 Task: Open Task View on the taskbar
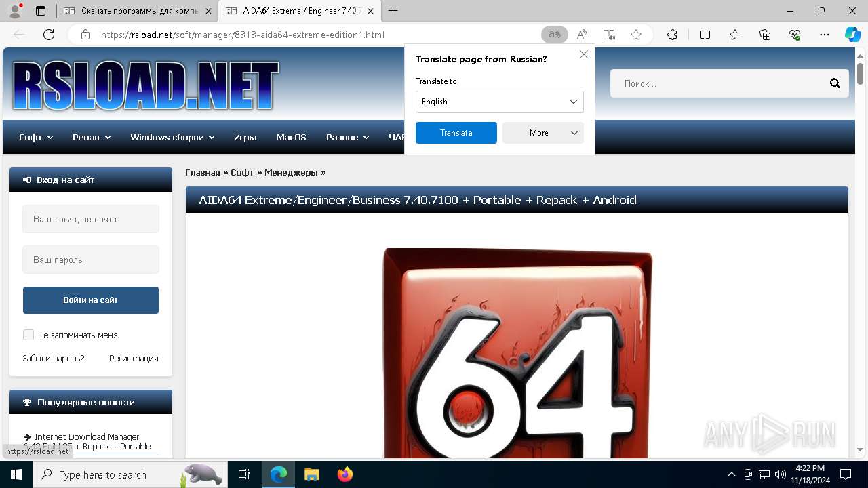coord(244,474)
